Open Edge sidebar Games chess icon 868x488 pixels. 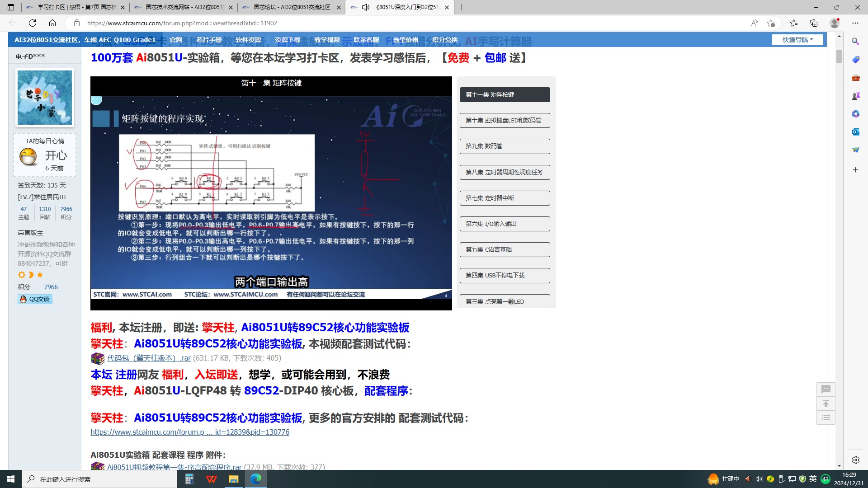[x=855, y=96]
